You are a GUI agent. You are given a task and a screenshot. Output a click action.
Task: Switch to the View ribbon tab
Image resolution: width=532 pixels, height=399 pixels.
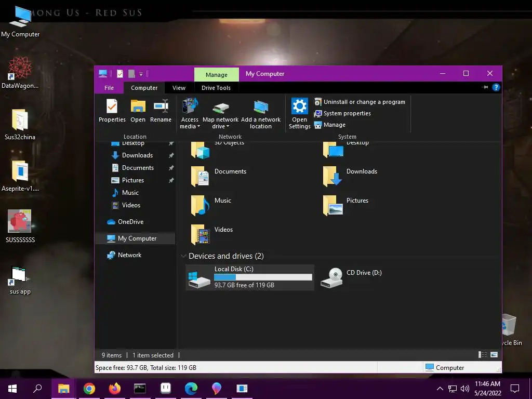[x=179, y=88]
